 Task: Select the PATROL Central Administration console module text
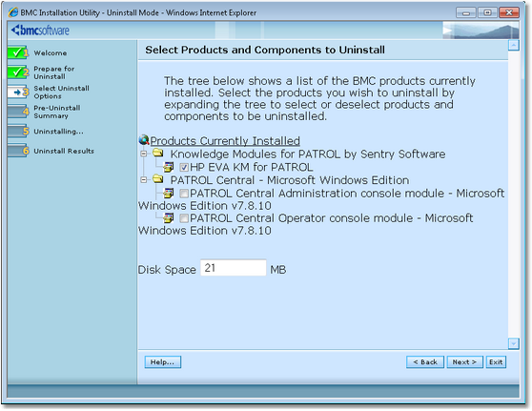tap(320, 199)
